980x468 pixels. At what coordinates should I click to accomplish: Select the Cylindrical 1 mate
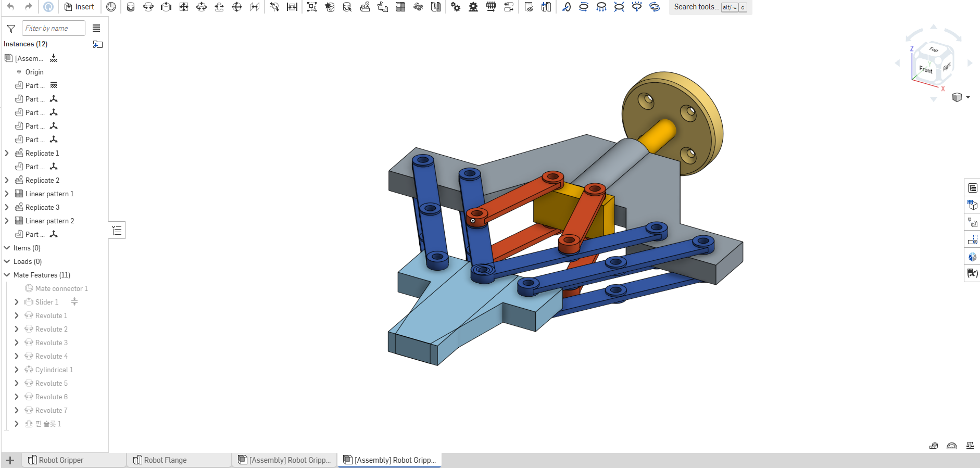coord(54,370)
